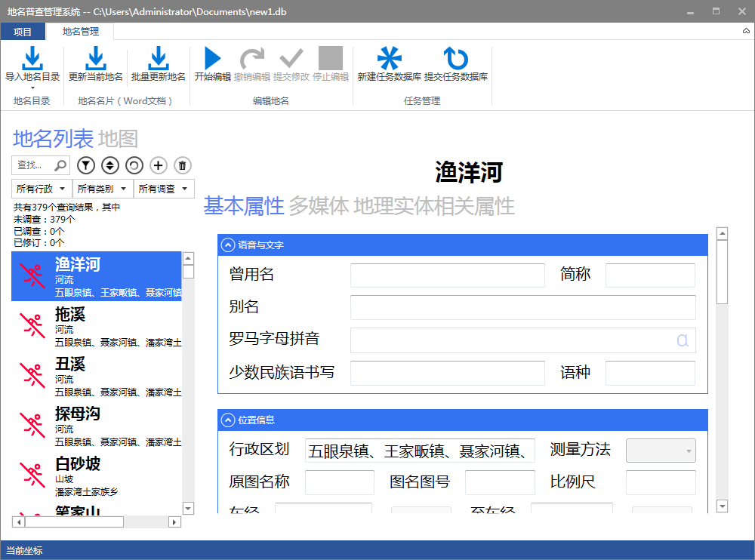Collapse the 语音与文字 section

[x=227, y=245]
